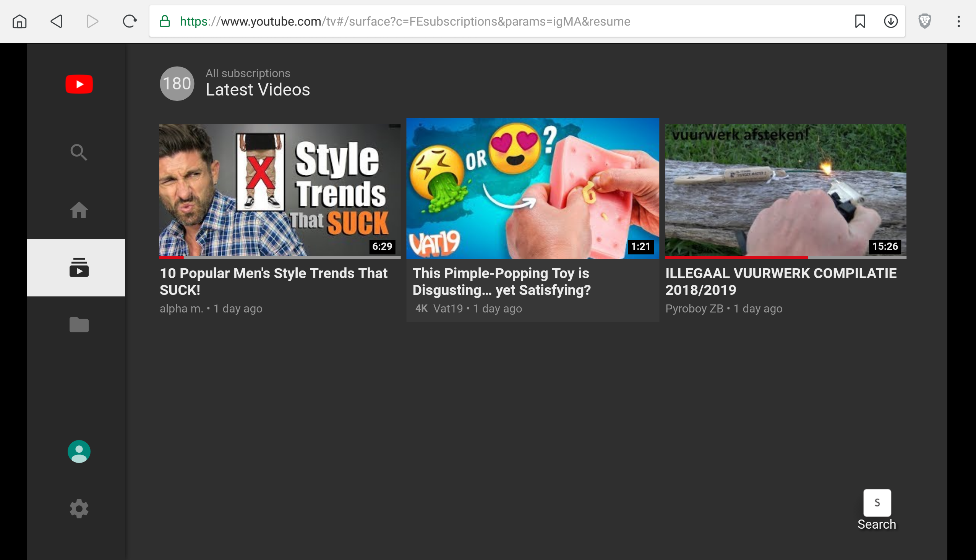
Task: Toggle Brave Shields lion icon
Action: (x=924, y=21)
